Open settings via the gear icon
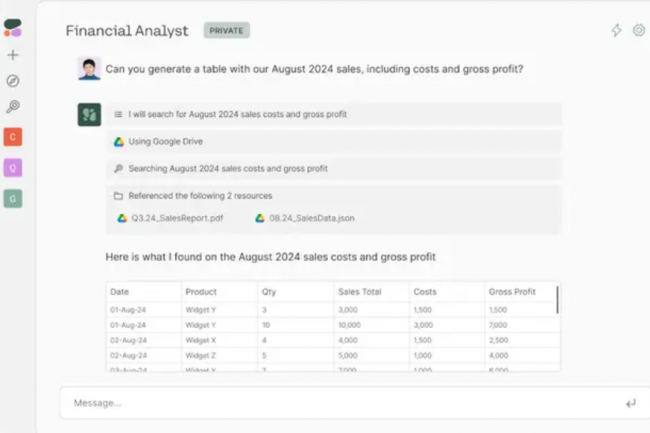The width and height of the screenshot is (650, 433). [x=639, y=30]
